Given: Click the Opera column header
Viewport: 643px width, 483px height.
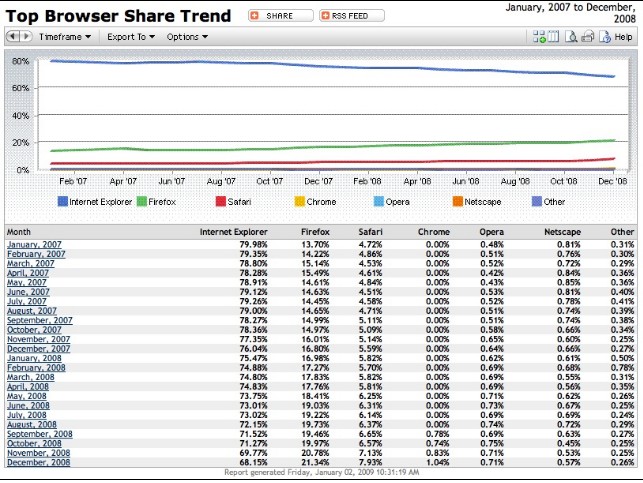Looking at the screenshot, I should pyautogui.click(x=492, y=232).
